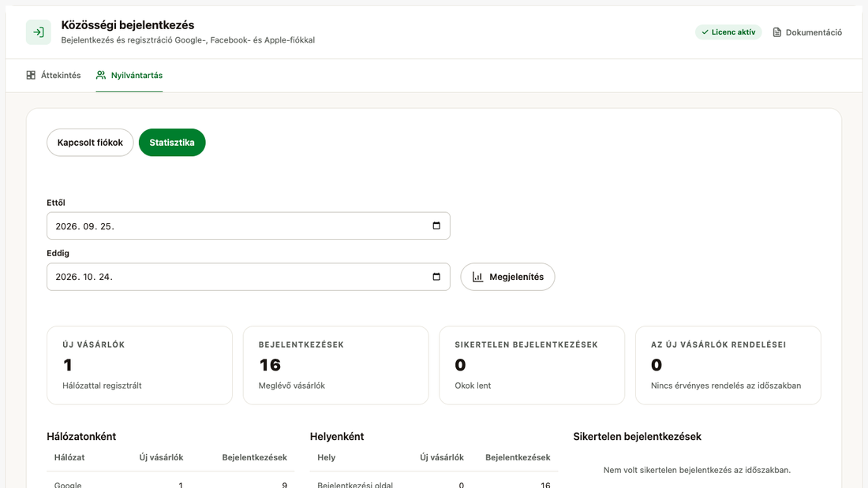
Task: Click the Helyenként section heading
Action: [x=337, y=437]
